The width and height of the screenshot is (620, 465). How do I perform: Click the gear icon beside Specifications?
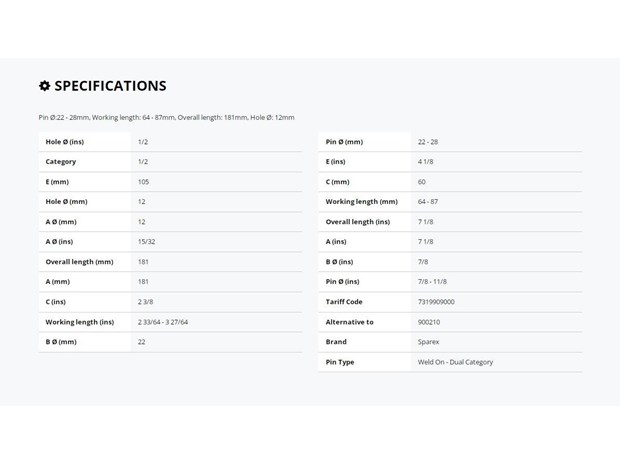(x=45, y=85)
